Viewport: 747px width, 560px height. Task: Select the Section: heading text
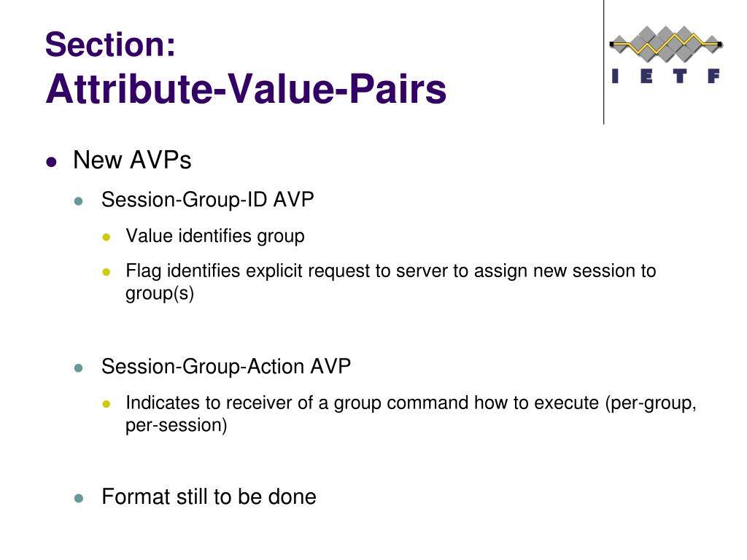pyautogui.click(x=110, y=44)
